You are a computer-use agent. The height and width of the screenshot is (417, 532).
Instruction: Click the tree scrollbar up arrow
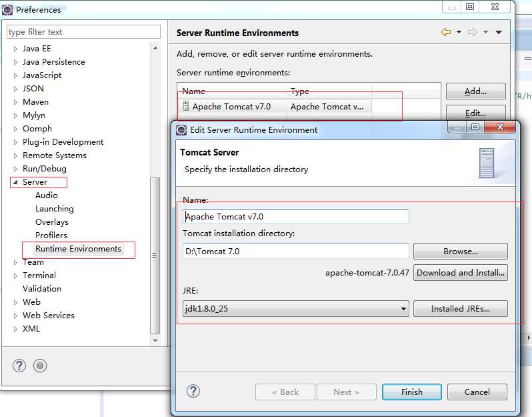155,48
